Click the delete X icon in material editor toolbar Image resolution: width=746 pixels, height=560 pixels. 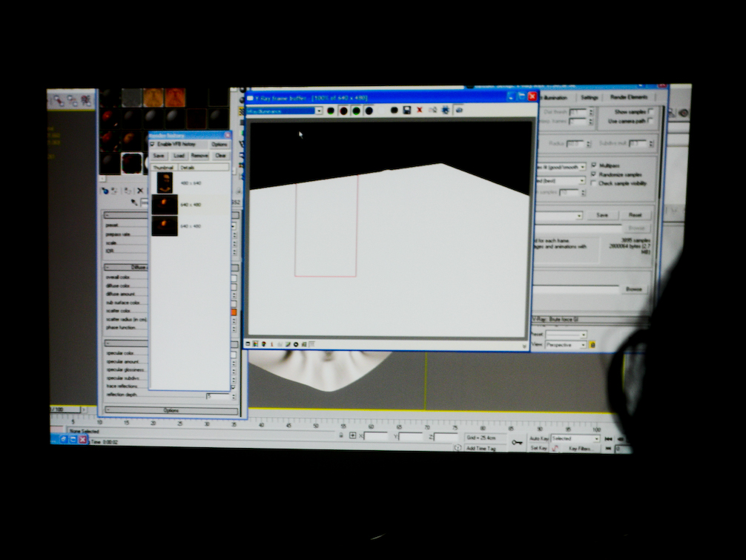[140, 191]
